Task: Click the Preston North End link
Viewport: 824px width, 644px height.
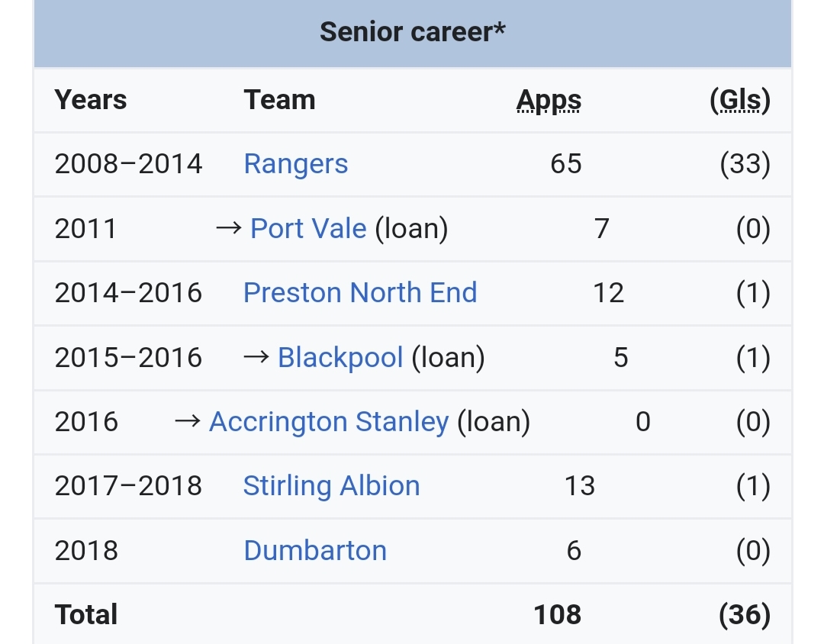Action: tap(359, 292)
